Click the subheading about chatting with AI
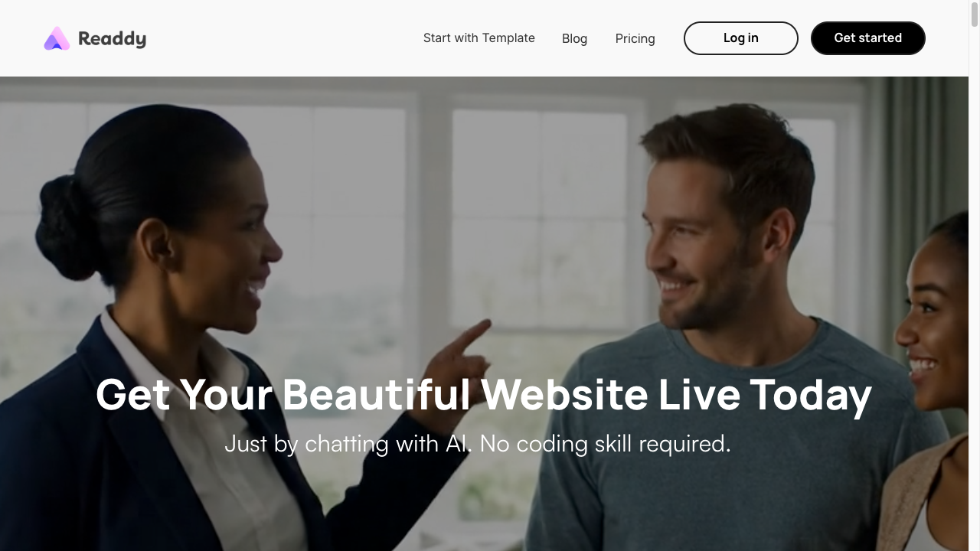Image resolution: width=980 pixels, height=551 pixels. click(x=478, y=444)
